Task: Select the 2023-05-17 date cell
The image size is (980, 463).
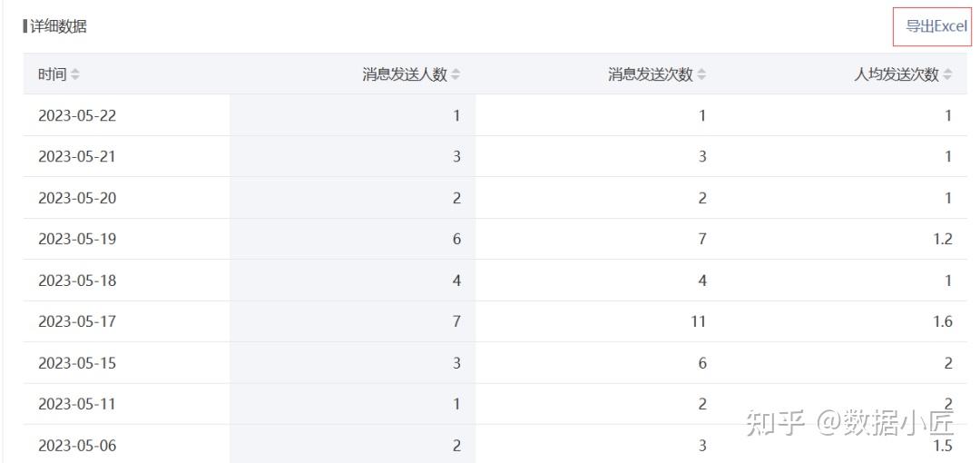Action: click(77, 321)
